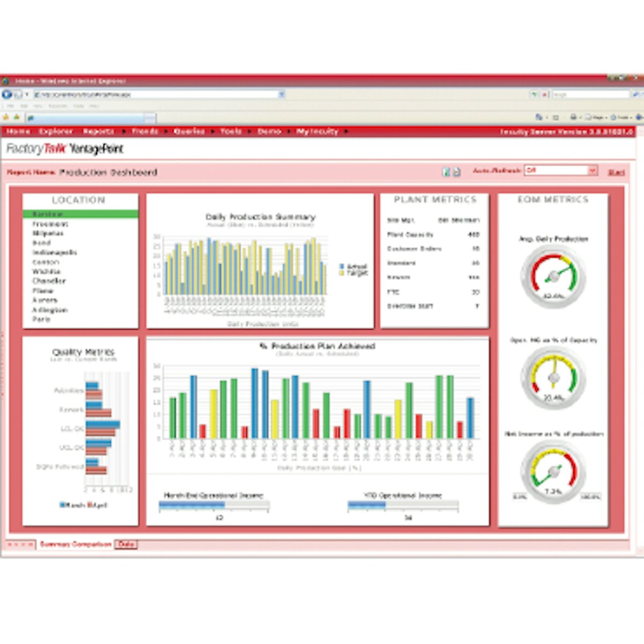The height and width of the screenshot is (644, 644).
Task: Click the browser Refresh icon
Action: pos(535,95)
